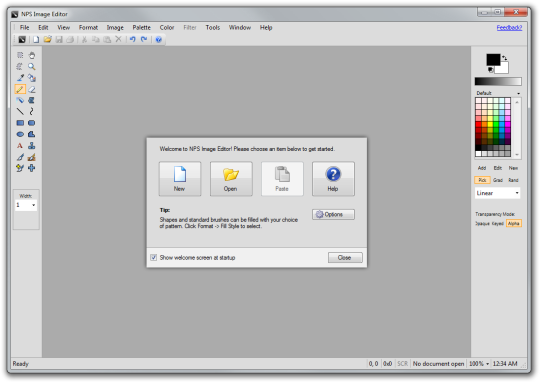Open the Palette menu
Screen dimensions: 540x382
(142, 28)
